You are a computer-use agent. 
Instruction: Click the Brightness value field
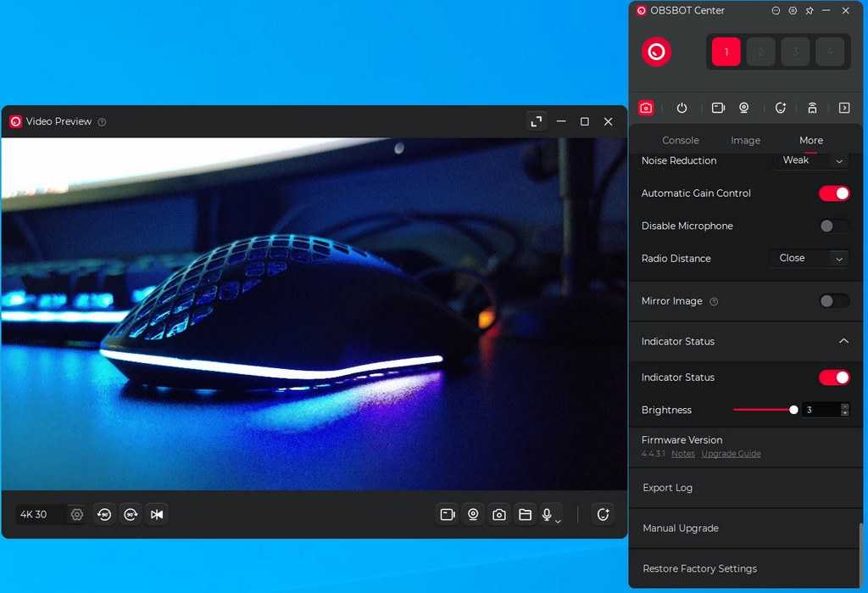pyautogui.click(x=821, y=410)
